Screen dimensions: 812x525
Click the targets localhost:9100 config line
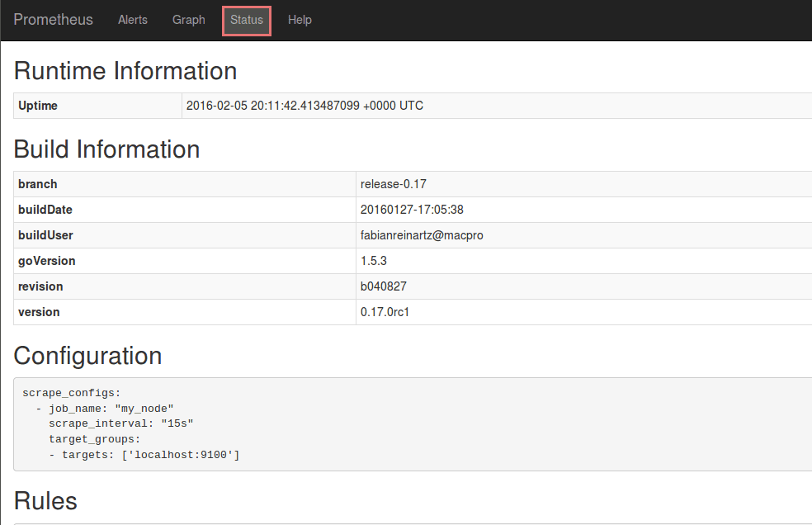pyautogui.click(x=144, y=455)
